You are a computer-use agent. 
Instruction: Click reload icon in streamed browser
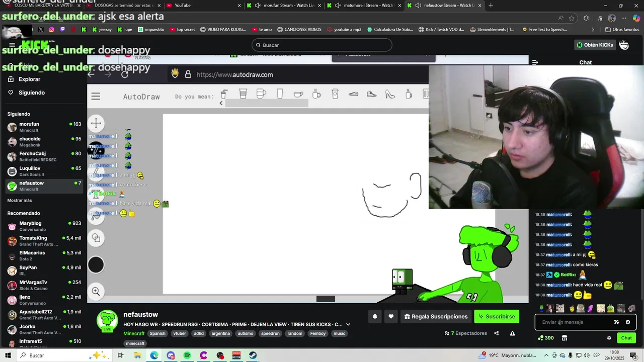click(x=125, y=74)
